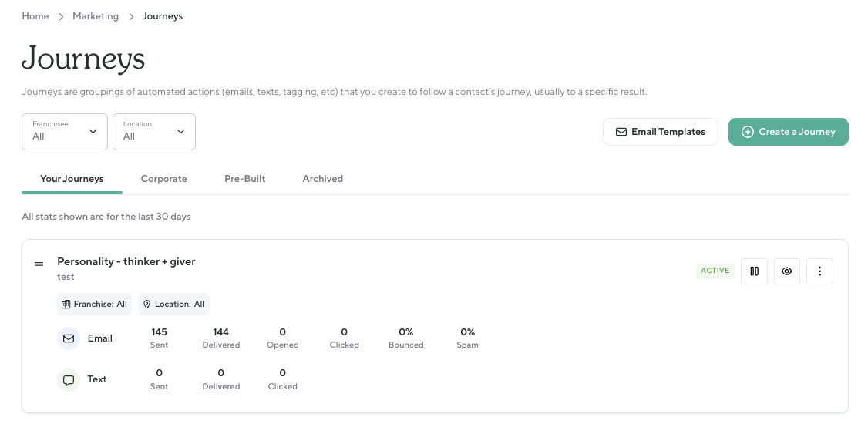Expand the Franchisee dropdown

(x=65, y=132)
